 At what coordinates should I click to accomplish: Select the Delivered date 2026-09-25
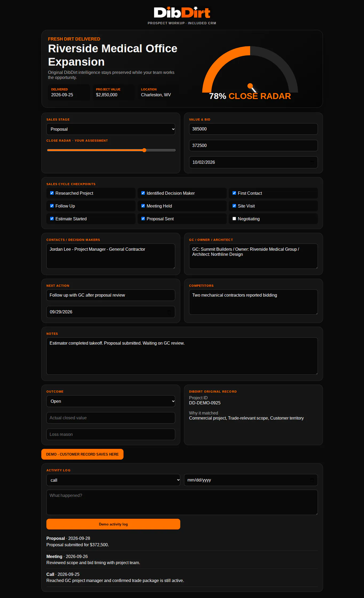[62, 95]
